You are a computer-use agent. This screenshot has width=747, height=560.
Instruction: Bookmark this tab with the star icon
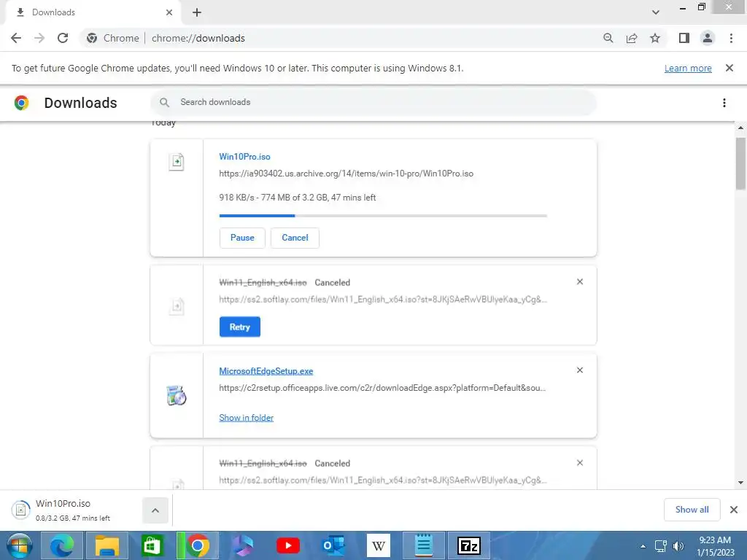(655, 38)
